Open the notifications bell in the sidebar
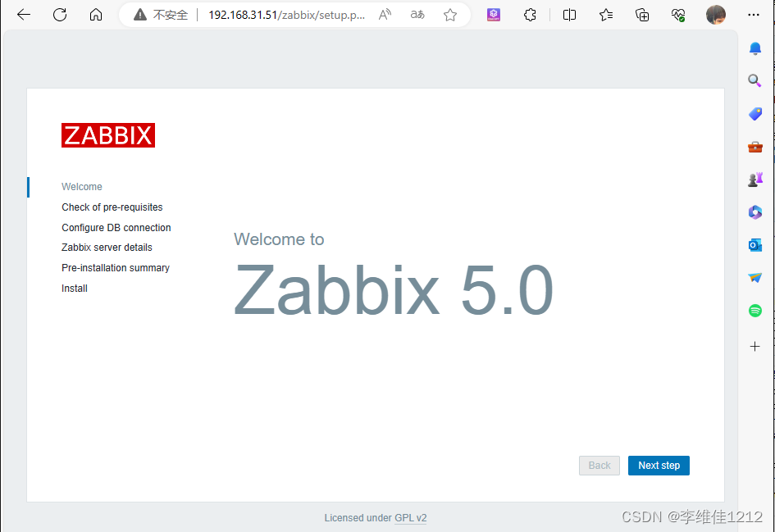This screenshot has width=775, height=532. pyautogui.click(x=754, y=48)
